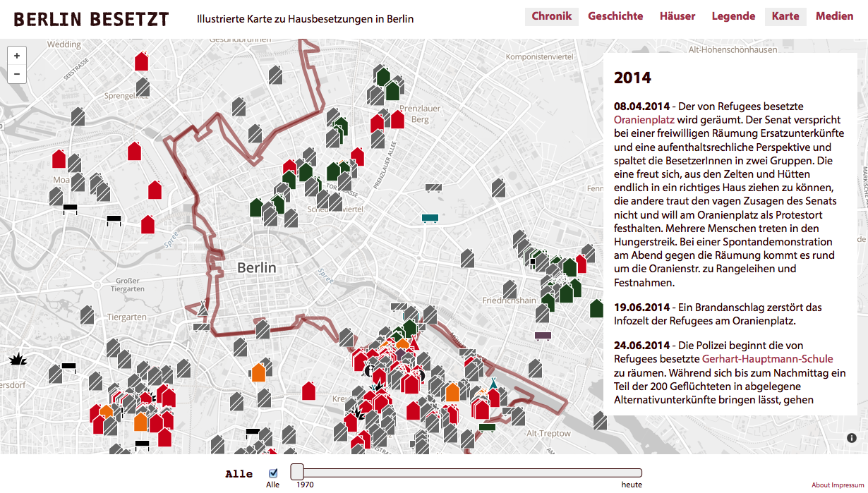The width and height of the screenshot is (868, 493).
Task: Click the map zoom out minus button
Action: (16, 73)
